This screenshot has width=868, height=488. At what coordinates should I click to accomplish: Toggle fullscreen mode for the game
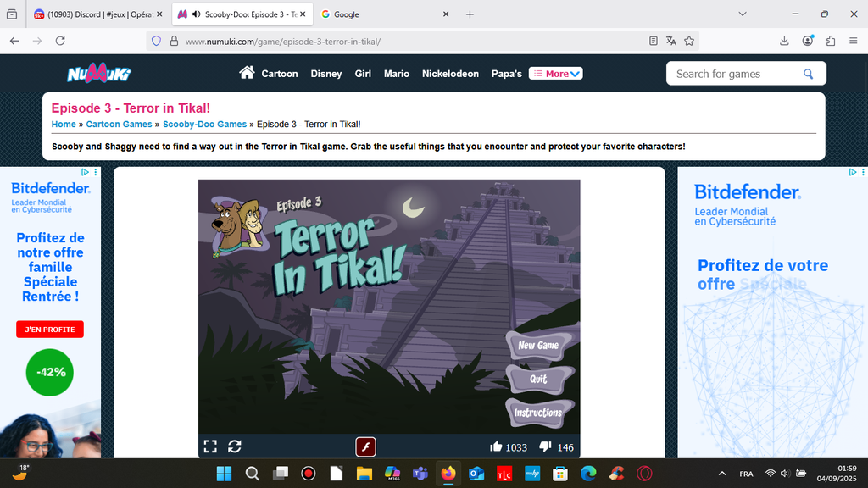(210, 446)
